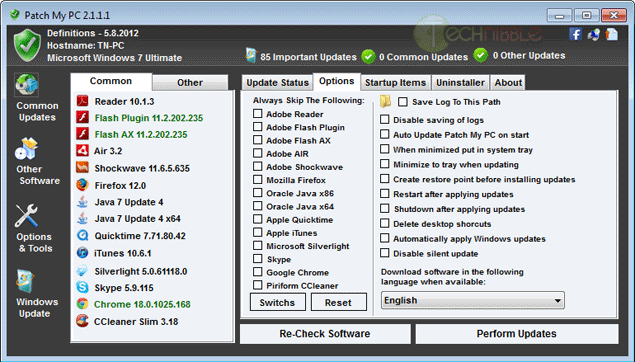The image size is (635, 362).
Task: Click the Switchs button
Action: pos(277,302)
